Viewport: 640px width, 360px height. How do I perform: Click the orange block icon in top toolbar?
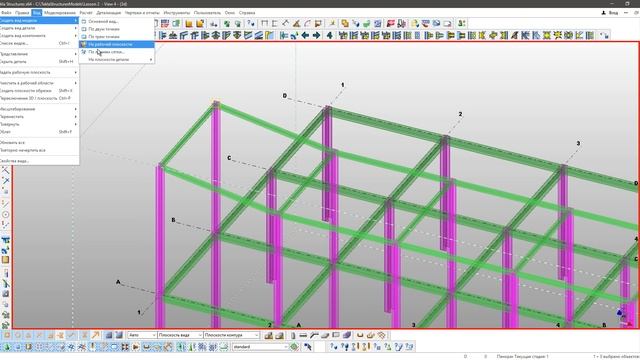click(x=189, y=24)
